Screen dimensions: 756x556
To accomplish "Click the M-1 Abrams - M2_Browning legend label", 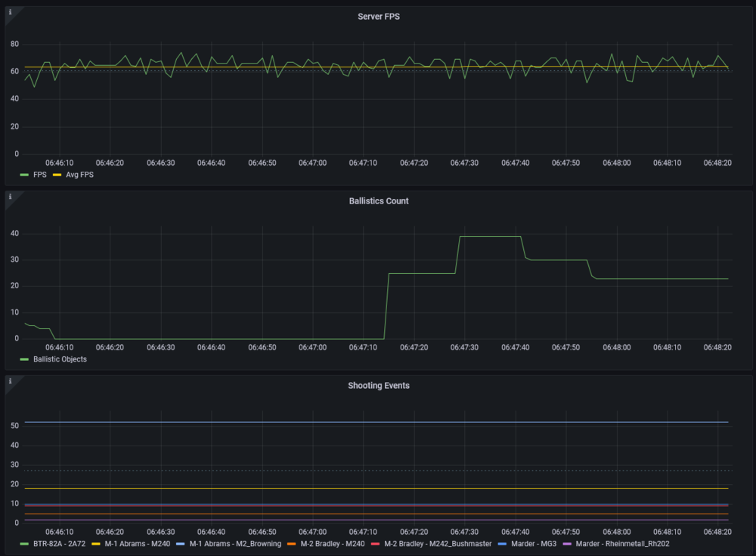I will click(x=235, y=543).
